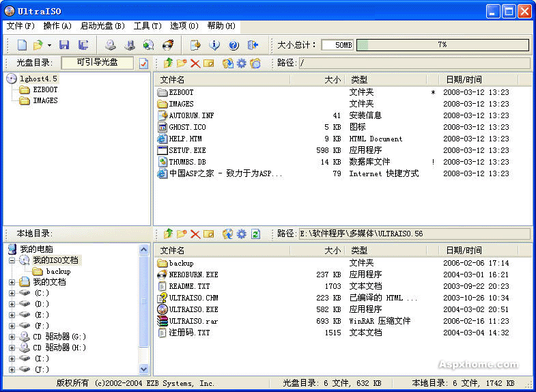Screen dimensions: 536x392
Task: Click the Save As multi-floppy icon
Action: pos(83,45)
